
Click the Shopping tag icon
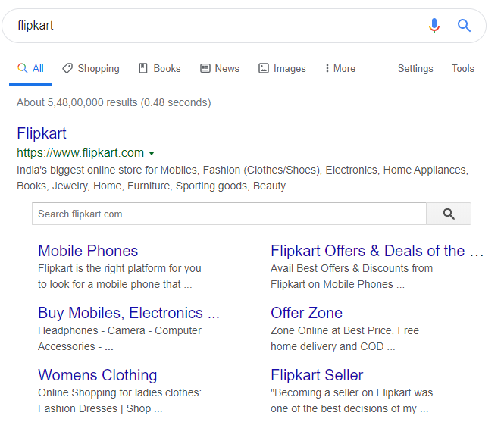pos(67,68)
